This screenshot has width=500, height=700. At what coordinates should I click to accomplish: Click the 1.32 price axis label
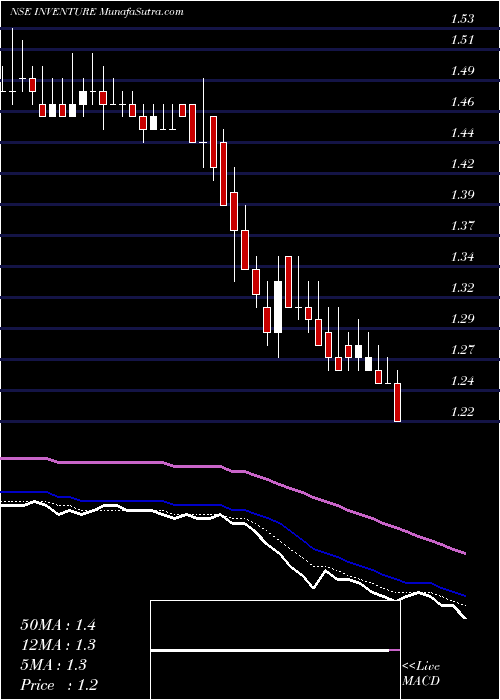click(462, 288)
